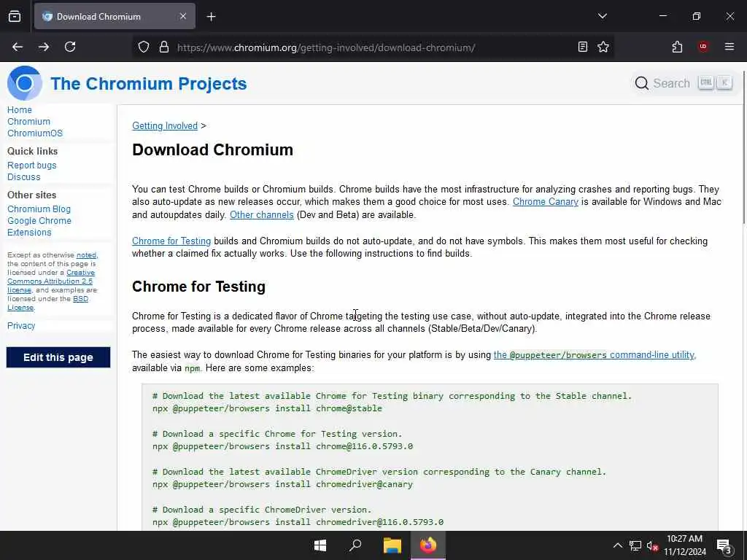Click the Edit this page button
747x560 pixels.
(58, 357)
